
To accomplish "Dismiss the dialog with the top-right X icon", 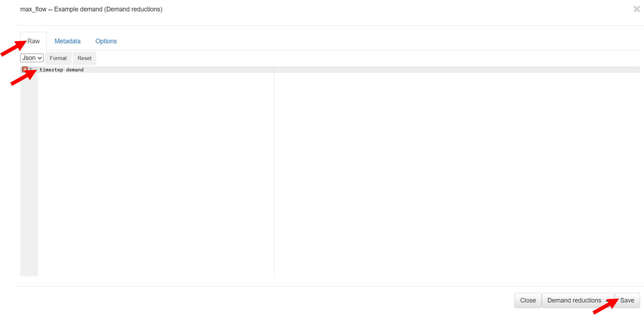I will [636, 9].
